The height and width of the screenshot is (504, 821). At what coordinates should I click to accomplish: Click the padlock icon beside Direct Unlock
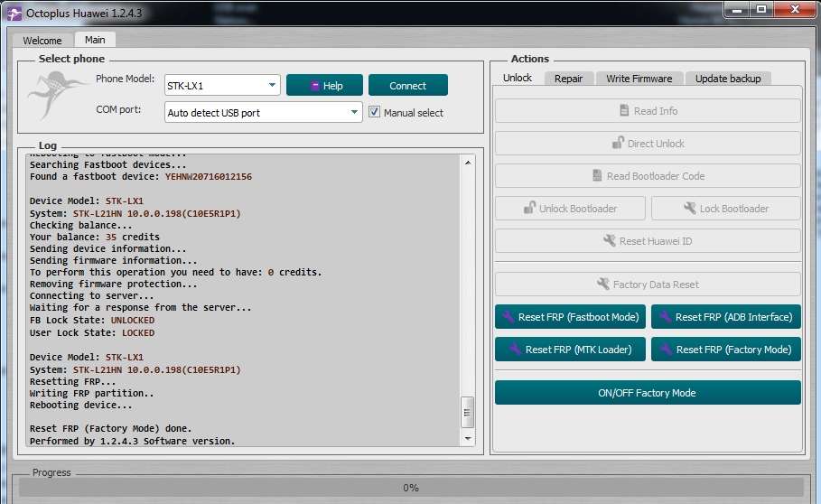[x=619, y=143]
